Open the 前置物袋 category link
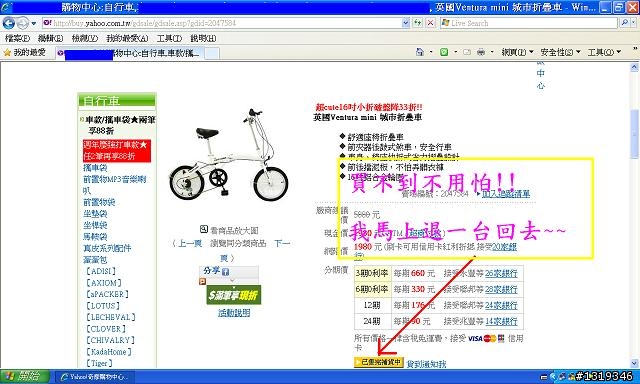 click(x=99, y=202)
